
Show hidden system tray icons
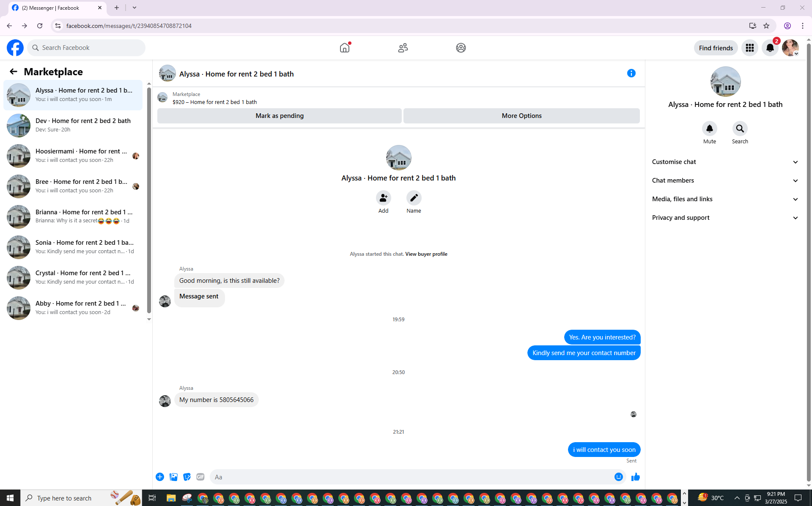(x=737, y=498)
